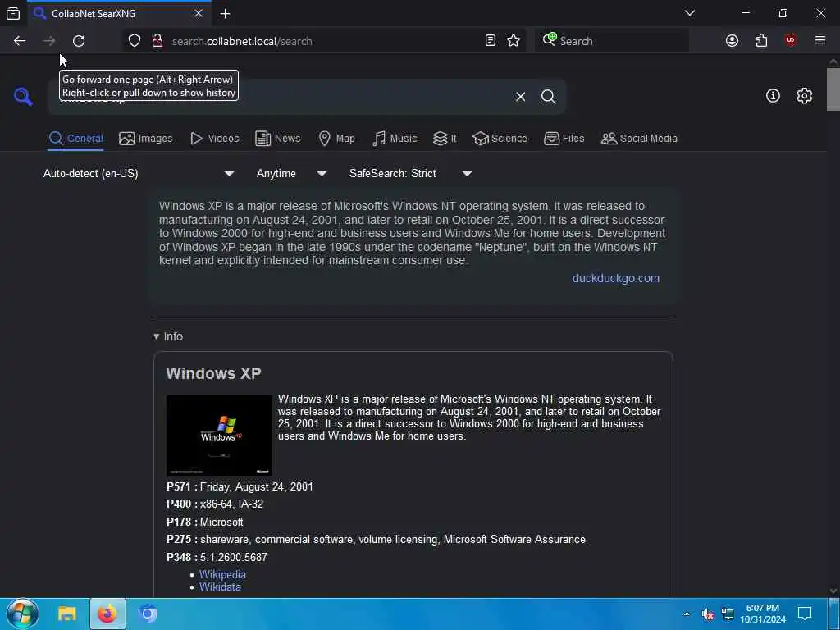Switch to the Images category

[146, 139]
